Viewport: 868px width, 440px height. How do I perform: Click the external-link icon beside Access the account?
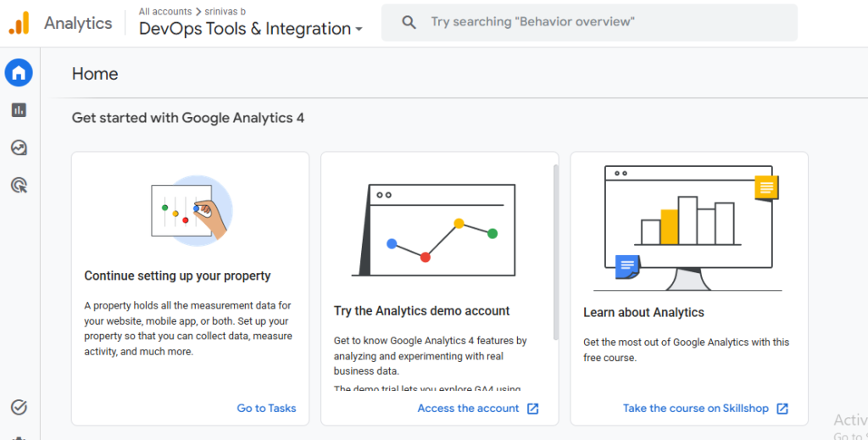(x=532, y=409)
